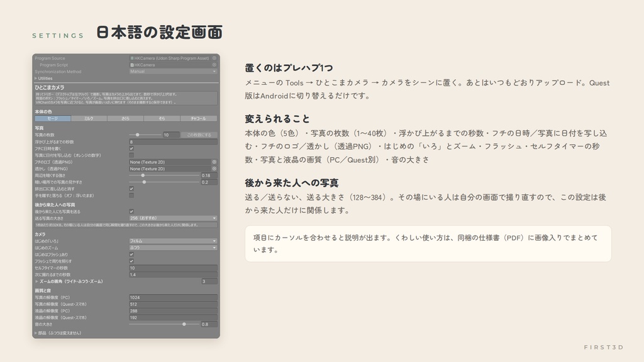Click 液晶の解像度（Quest·スマホ） field showing 192
This screenshot has height=362, width=644.
[173, 317]
